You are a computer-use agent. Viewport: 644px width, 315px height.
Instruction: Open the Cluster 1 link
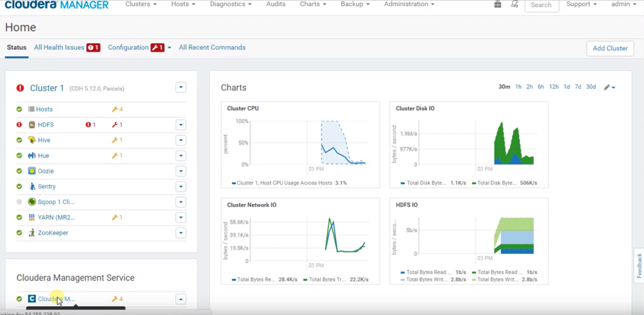point(47,88)
